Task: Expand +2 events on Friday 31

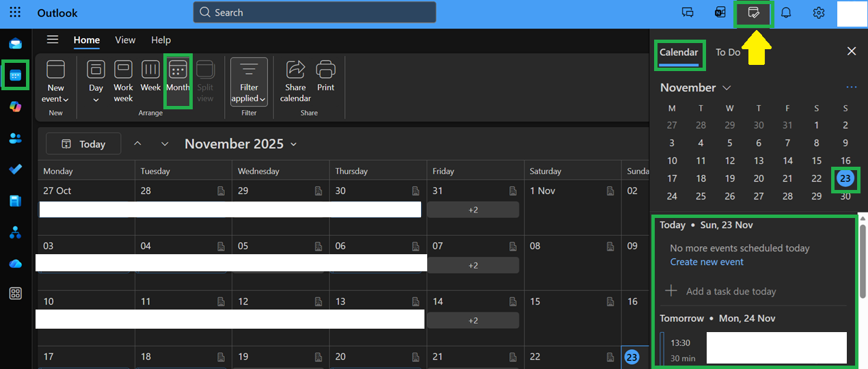Action: 473,210
